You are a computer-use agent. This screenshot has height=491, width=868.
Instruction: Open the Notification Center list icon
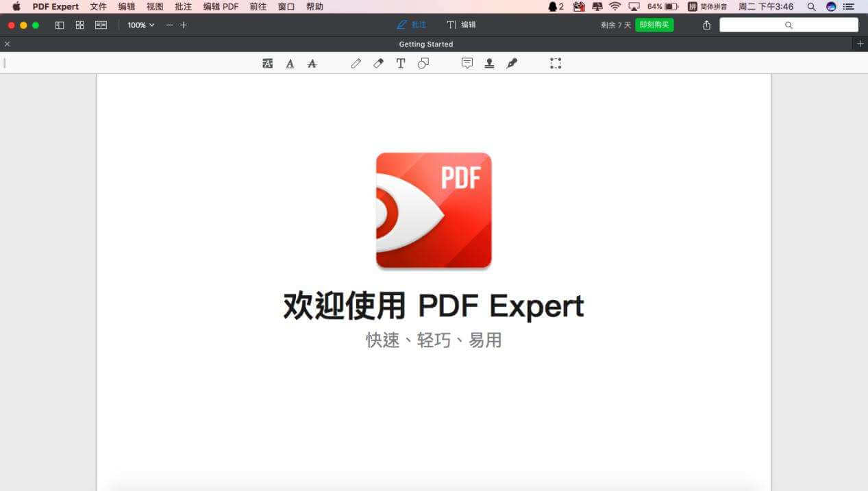(x=850, y=6)
